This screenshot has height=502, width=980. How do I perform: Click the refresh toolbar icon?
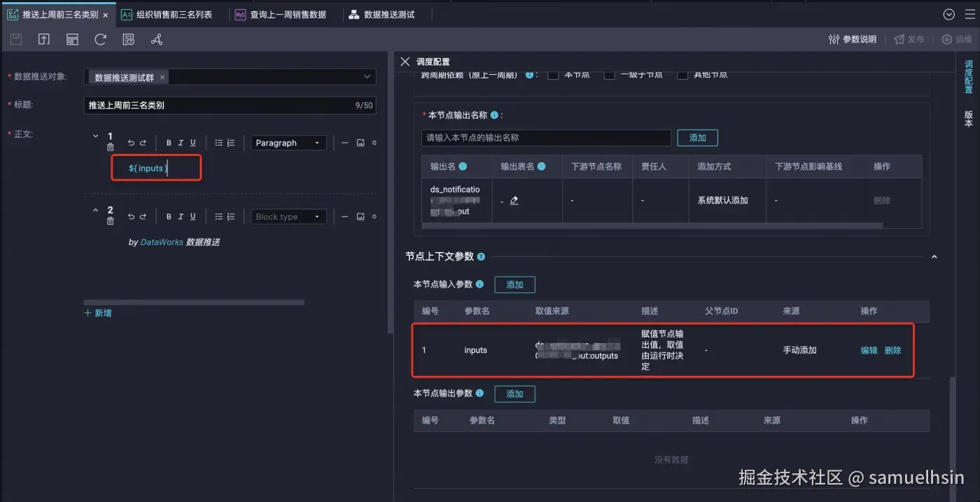(x=100, y=40)
